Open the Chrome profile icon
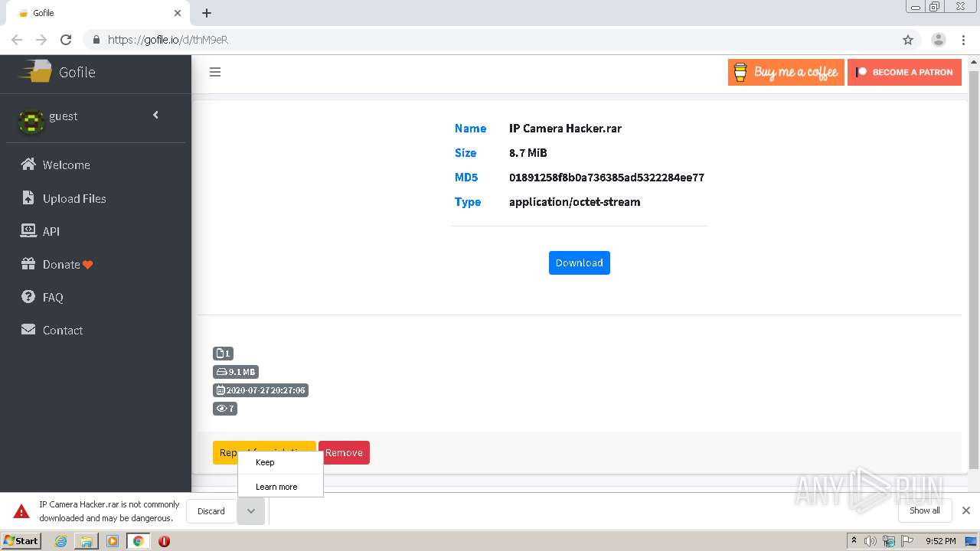This screenshot has width=980, height=551. pos(939,40)
